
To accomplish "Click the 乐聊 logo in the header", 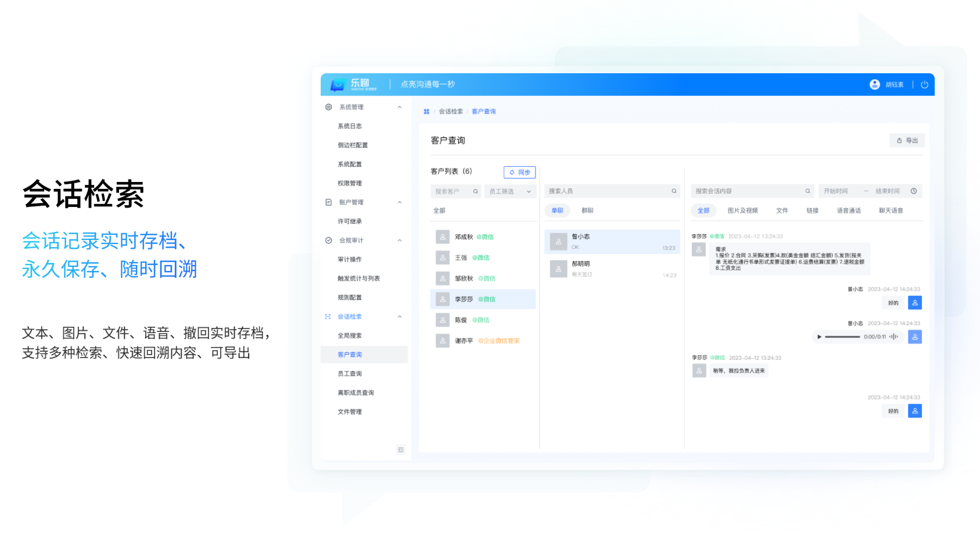I will (354, 84).
